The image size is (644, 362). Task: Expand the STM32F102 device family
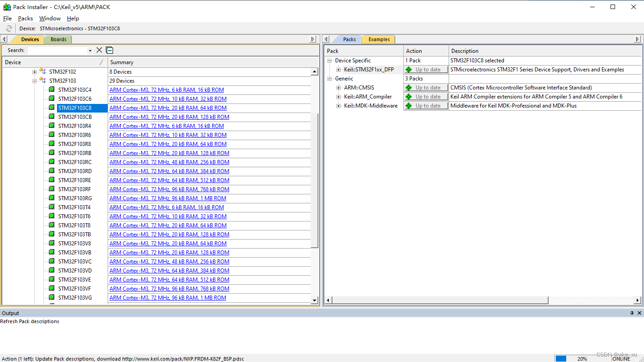tap(34, 71)
